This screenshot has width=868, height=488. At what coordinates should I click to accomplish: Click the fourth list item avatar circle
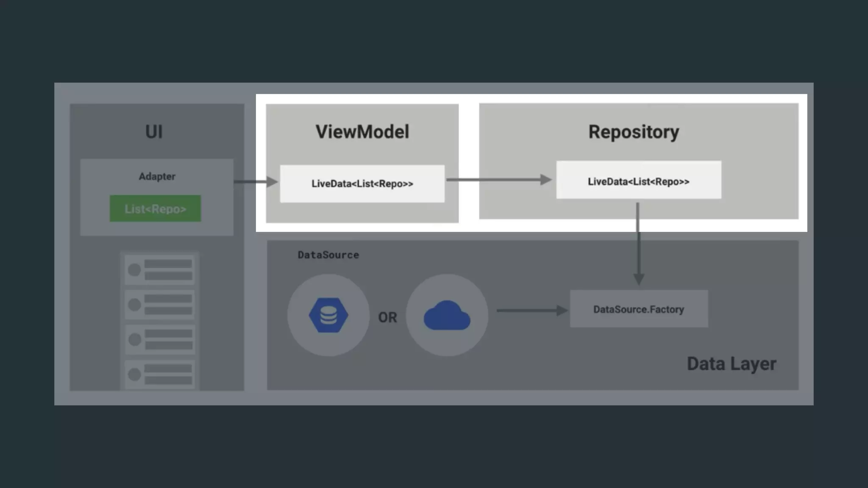pos(134,374)
